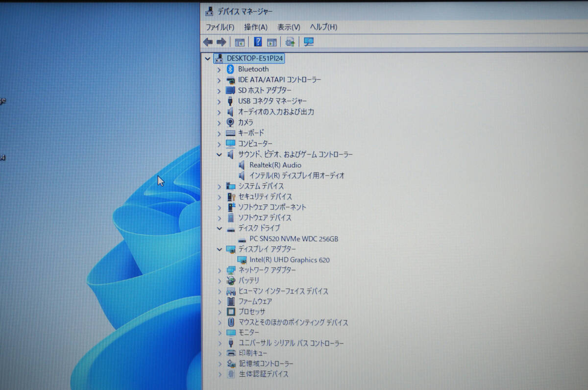588x390 pixels.
Task: Click the サウンド、ビデオ、およびゲーム コントローラー label
Action: point(295,154)
